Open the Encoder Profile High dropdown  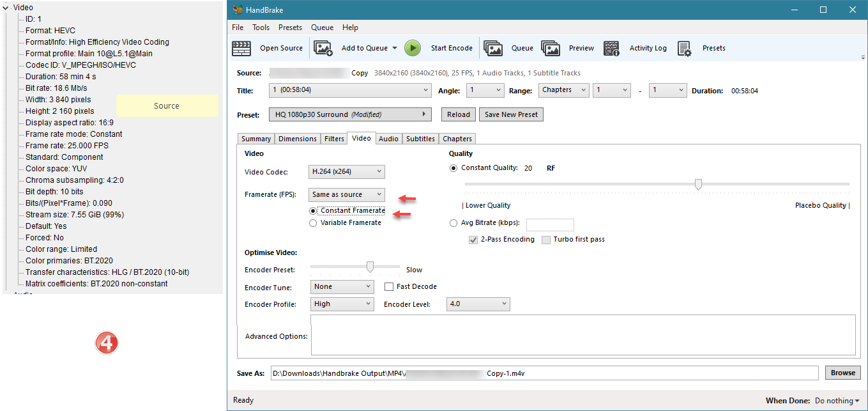pos(342,304)
